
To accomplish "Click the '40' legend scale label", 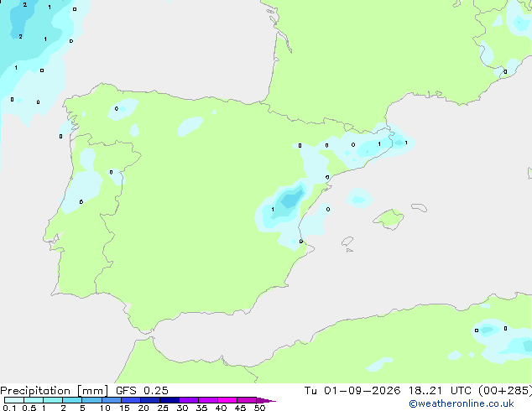I will [221, 408].
